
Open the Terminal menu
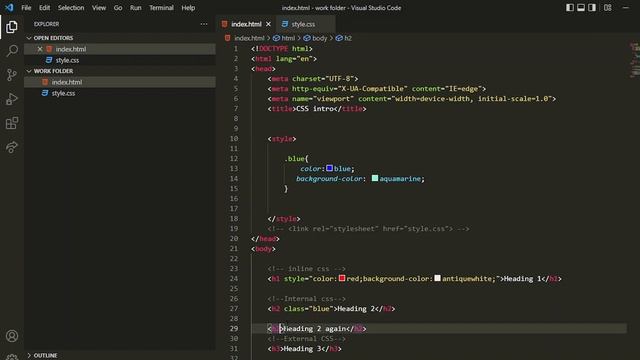point(161,8)
